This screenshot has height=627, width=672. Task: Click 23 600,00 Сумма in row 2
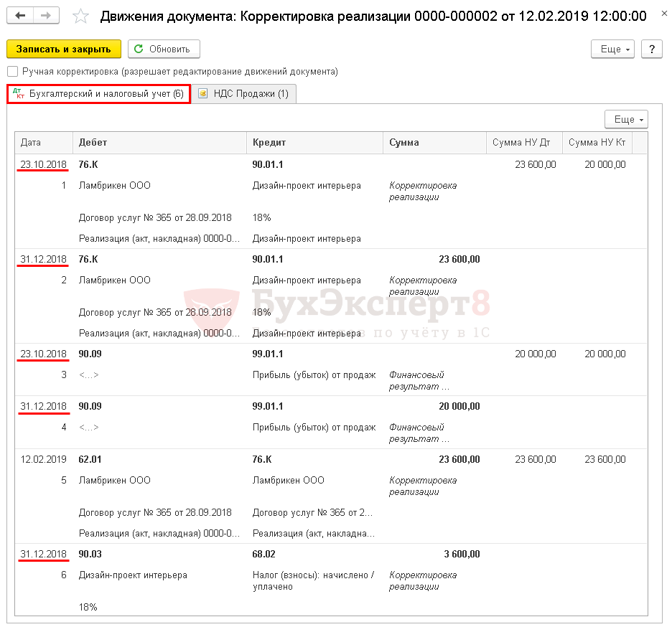click(x=459, y=259)
